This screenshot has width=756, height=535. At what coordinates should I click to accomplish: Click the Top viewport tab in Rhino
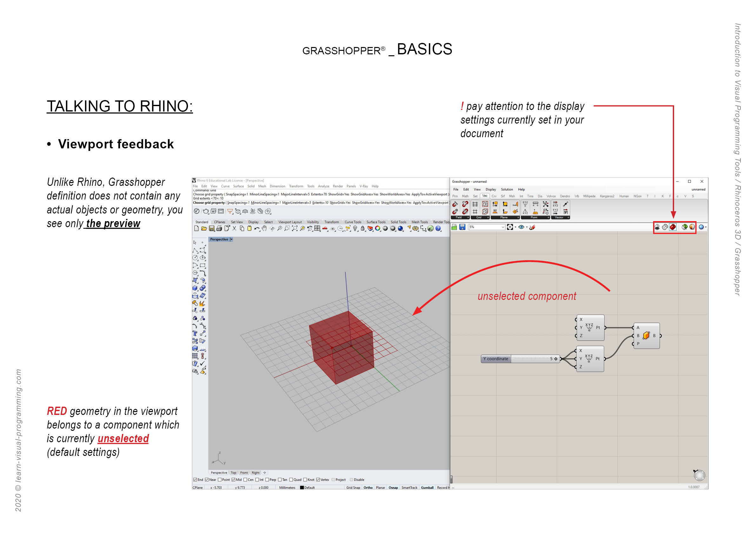pos(234,473)
